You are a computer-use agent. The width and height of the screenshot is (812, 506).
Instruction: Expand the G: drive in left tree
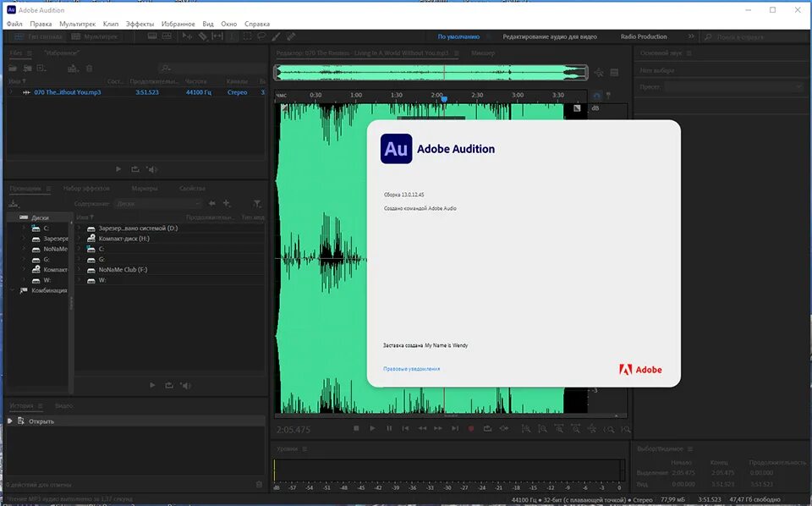[x=24, y=259]
